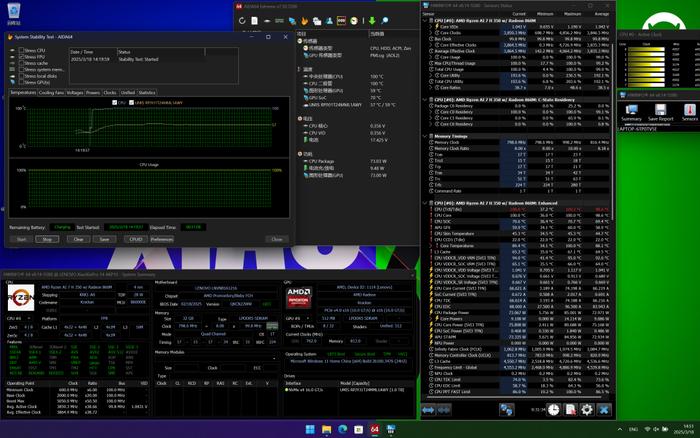Click the Wi-Fi icon in system tray
Screen dimensions: 700x438
click(x=647, y=429)
